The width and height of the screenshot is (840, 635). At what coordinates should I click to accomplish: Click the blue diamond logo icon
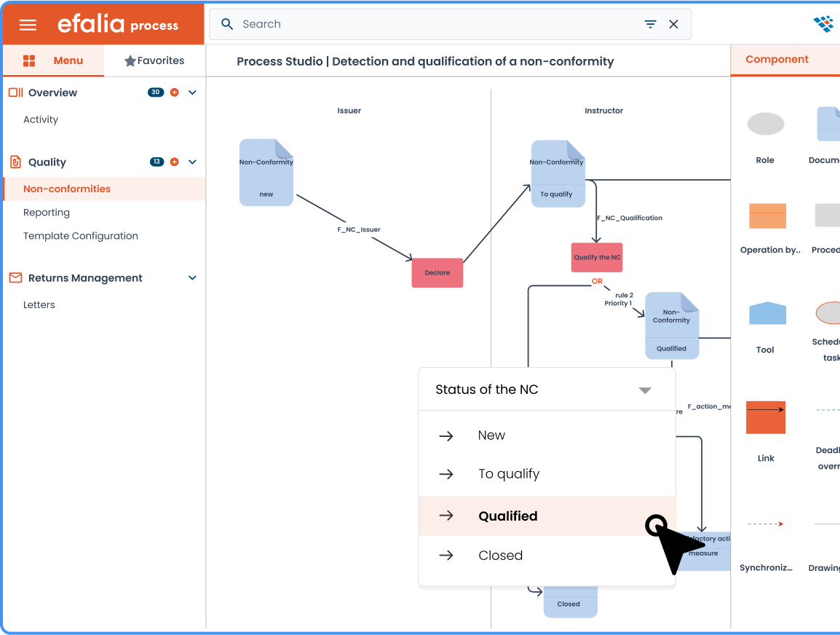tap(824, 24)
